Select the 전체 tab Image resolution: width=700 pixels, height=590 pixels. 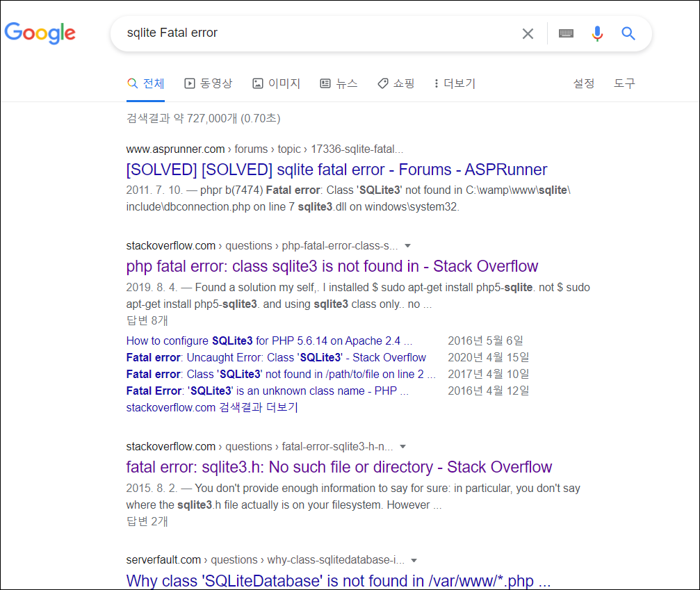(145, 83)
